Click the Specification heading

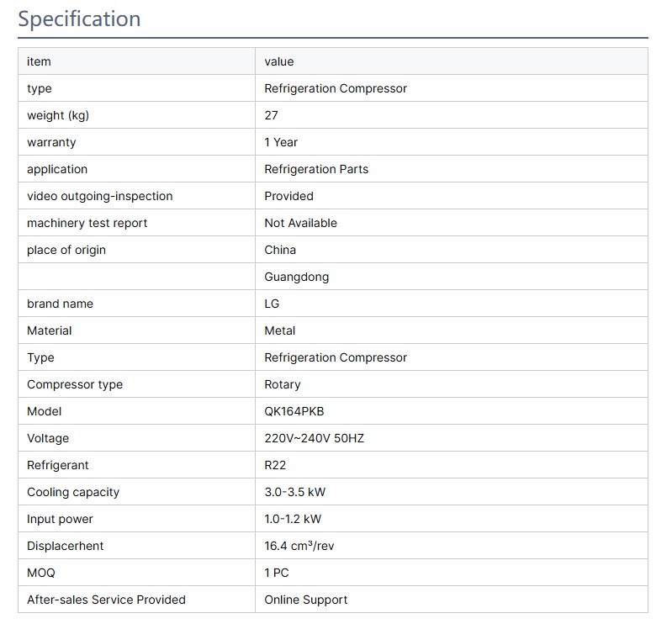(x=79, y=19)
